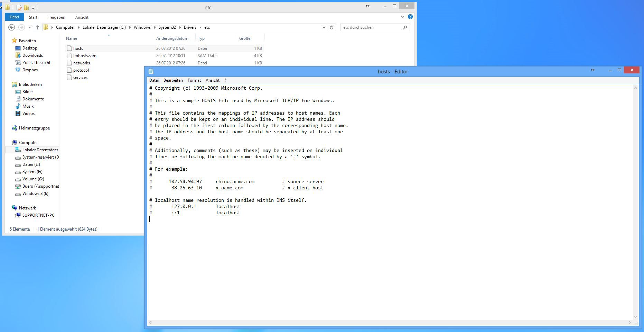Refresh the etc folder view

point(332,27)
